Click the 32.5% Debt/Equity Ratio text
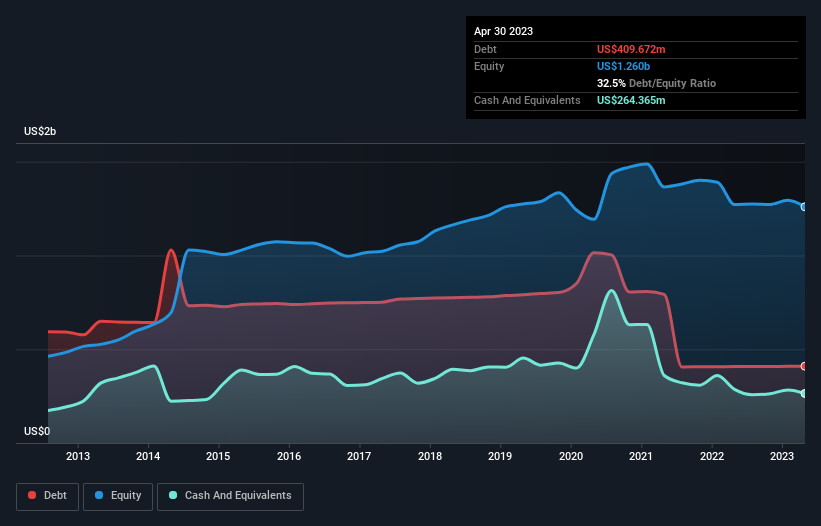The width and height of the screenshot is (821, 526). click(x=656, y=83)
